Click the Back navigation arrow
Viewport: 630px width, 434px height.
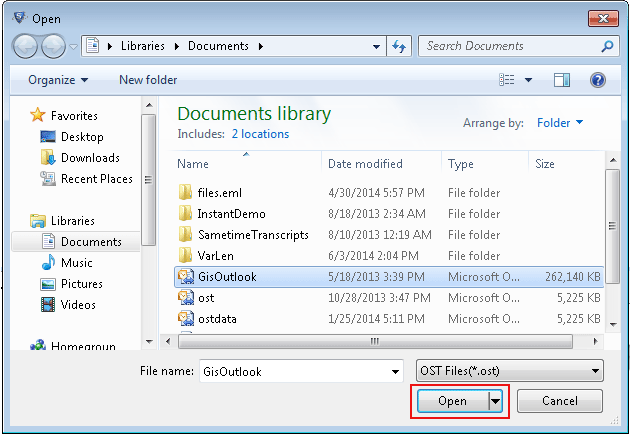pyautogui.click(x=25, y=47)
